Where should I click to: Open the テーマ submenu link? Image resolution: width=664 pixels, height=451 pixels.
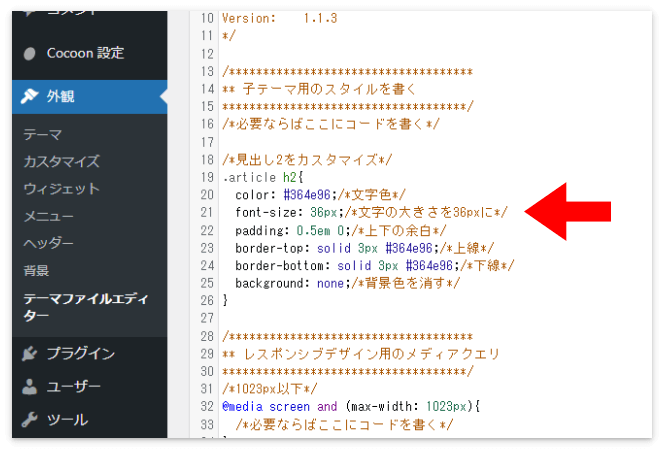click(x=43, y=135)
